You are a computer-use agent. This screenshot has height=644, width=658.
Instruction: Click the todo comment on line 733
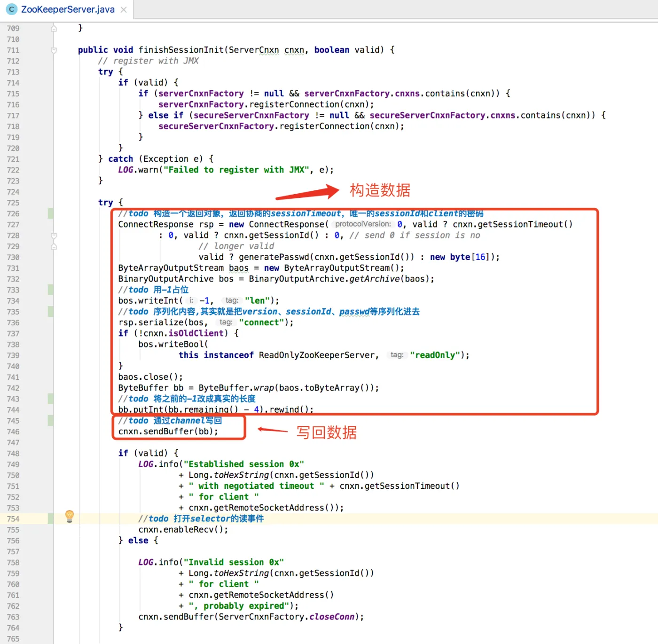[153, 290]
